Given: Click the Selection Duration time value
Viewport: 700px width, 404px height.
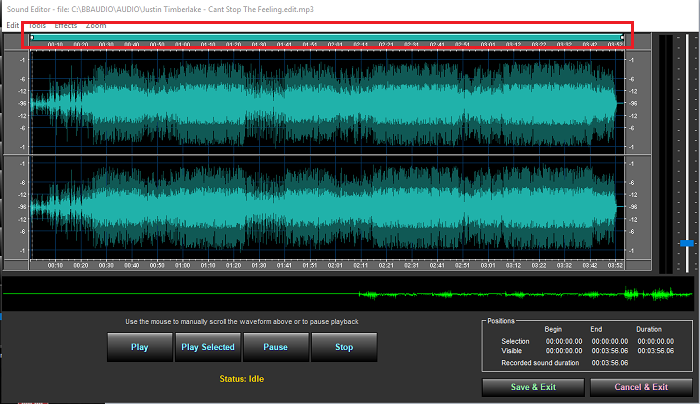Looking at the screenshot, I should (656, 341).
